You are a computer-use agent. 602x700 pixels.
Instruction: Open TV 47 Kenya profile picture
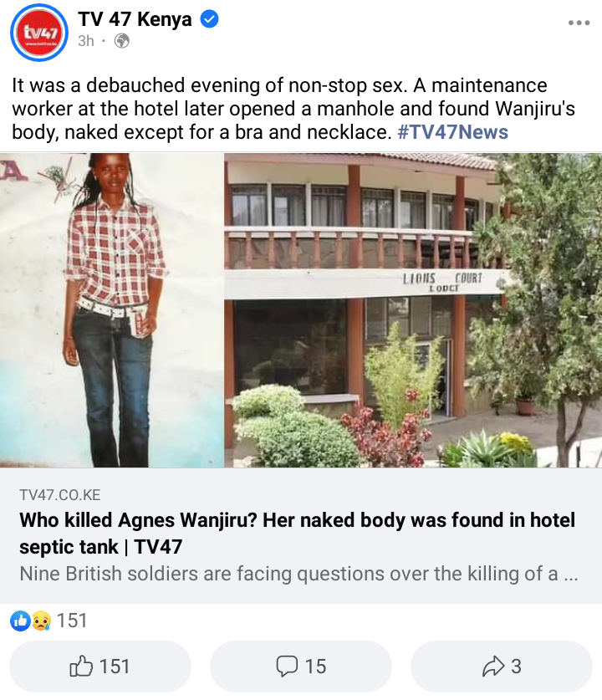pyautogui.click(x=39, y=32)
